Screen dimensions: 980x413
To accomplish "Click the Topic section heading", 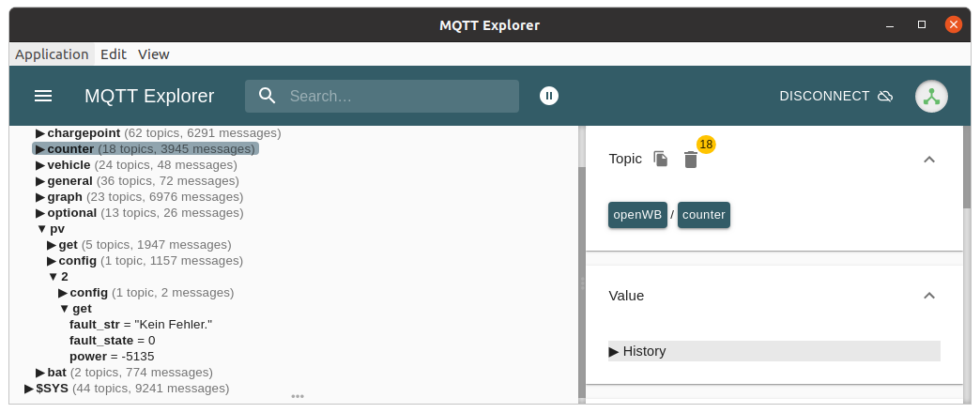I will click(x=625, y=159).
